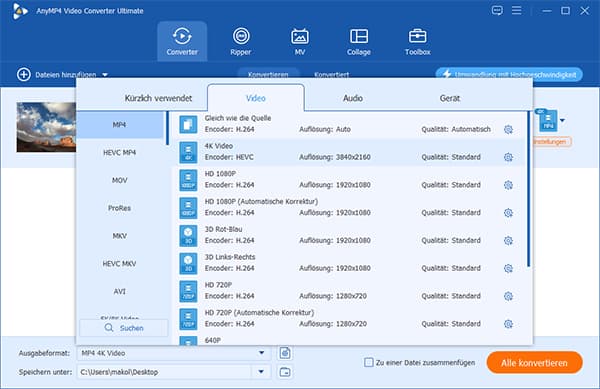Open settings gear for HD 720P preset

click(x=508, y=296)
